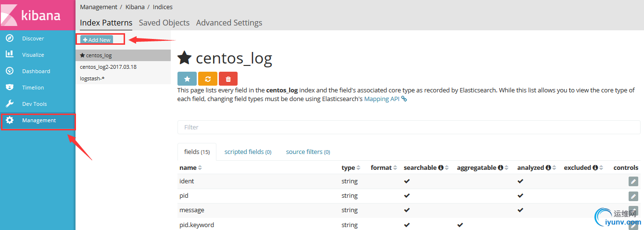Switch to Saved Objects tab
Image resolution: width=644 pixels, height=230 pixels.
(164, 23)
